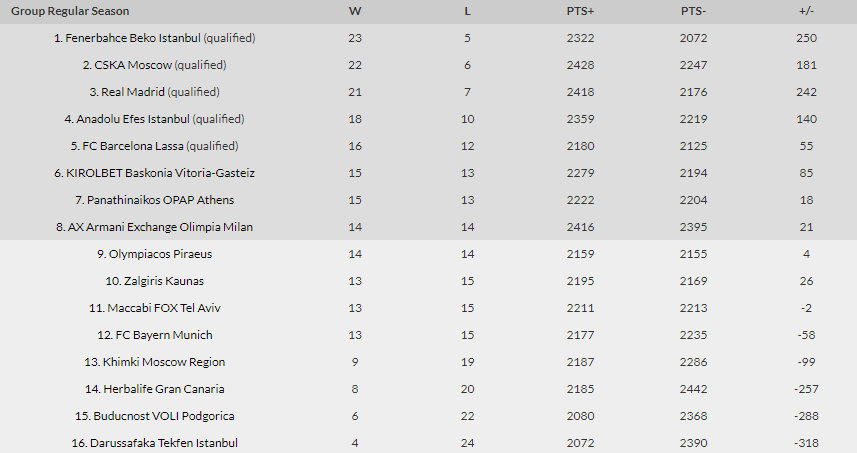This screenshot has height=453, width=857.
Task: Click the Panathinaikos OPAP Athens team name
Action: pyautogui.click(x=160, y=200)
